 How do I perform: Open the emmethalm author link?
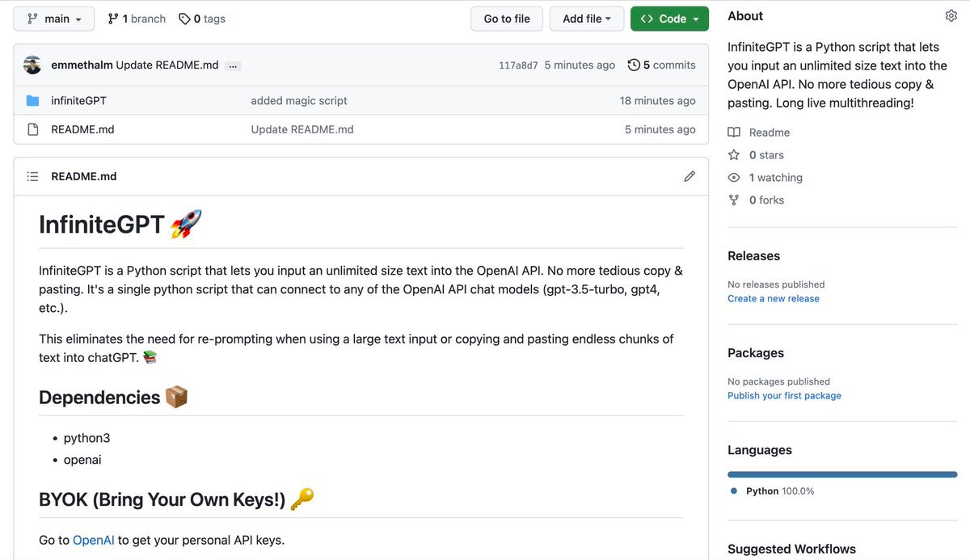(x=82, y=65)
